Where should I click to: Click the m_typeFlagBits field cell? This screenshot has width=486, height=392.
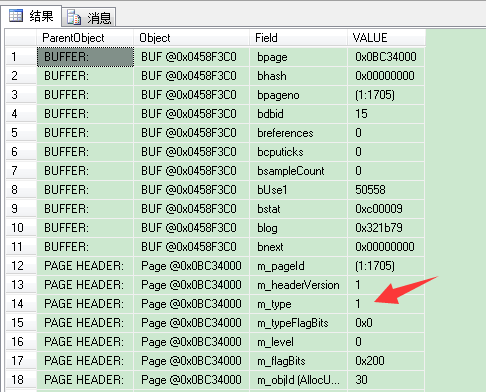tap(298, 323)
